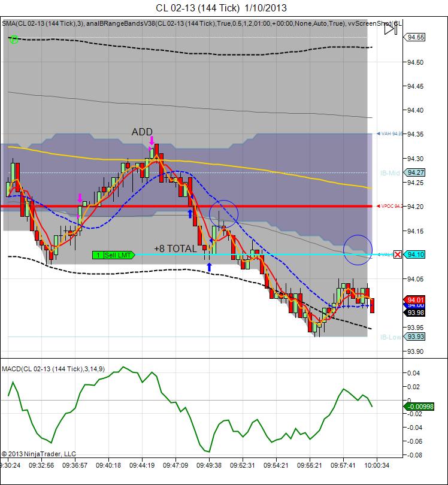Viewport: 448px width, 485px height.
Task: Click the ADD annotation text
Action: (x=142, y=132)
